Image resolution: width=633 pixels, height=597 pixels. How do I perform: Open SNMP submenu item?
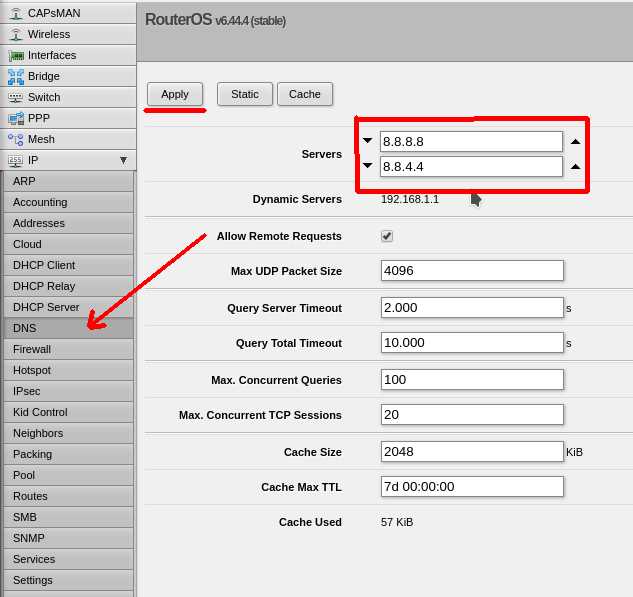(x=69, y=538)
